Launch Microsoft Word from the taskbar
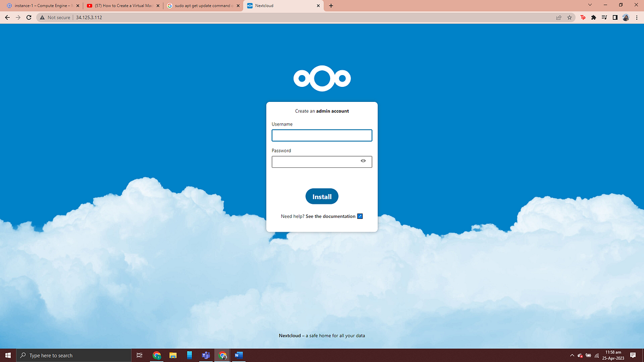 pyautogui.click(x=238, y=355)
